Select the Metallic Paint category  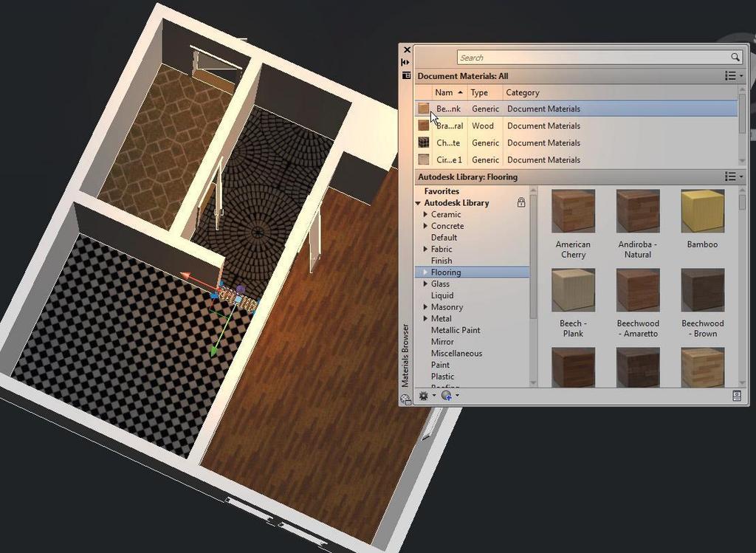coord(456,330)
